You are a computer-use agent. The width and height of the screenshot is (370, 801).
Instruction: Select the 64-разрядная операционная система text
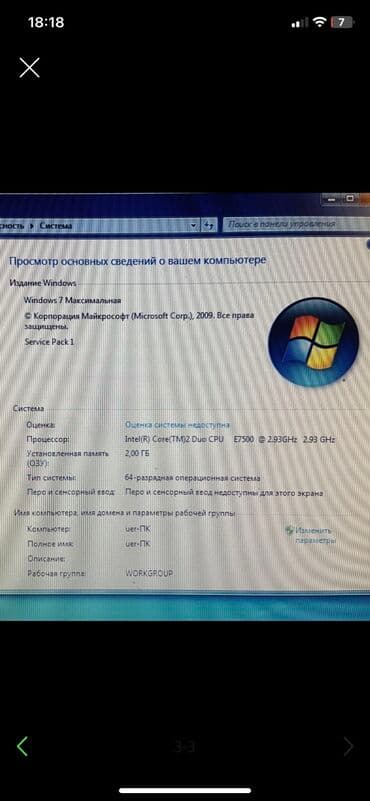[x=193, y=478]
